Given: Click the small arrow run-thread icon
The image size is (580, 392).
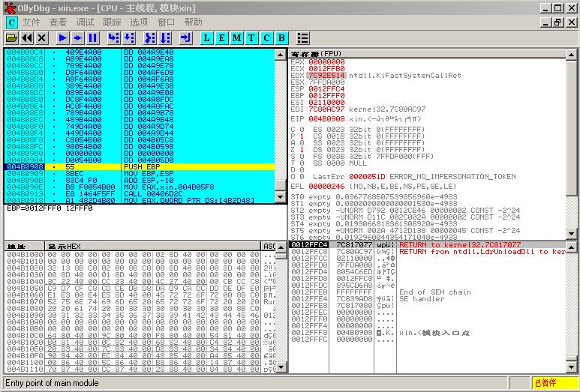Looking at the screenshot, I should (78, 37).
